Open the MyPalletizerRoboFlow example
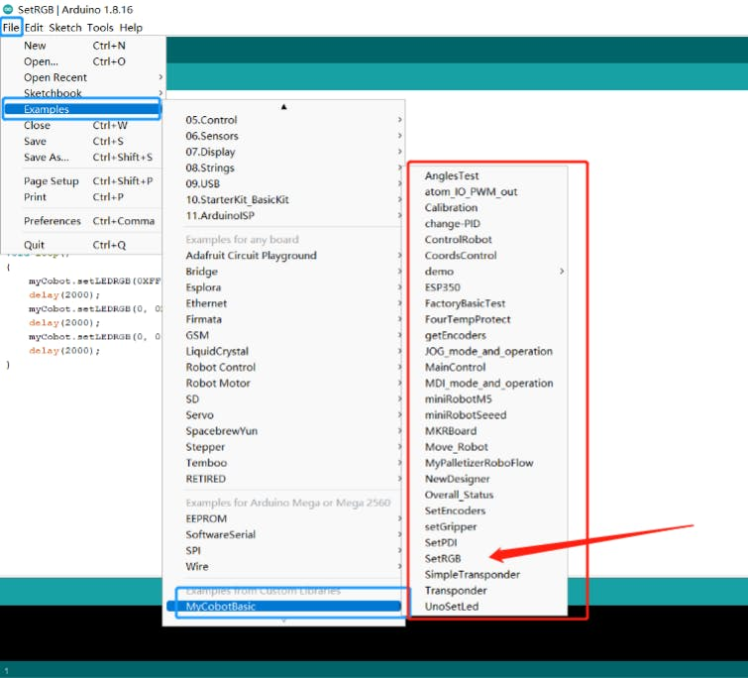The width and height of the screenshot is (748, 678). coord(488,463)
